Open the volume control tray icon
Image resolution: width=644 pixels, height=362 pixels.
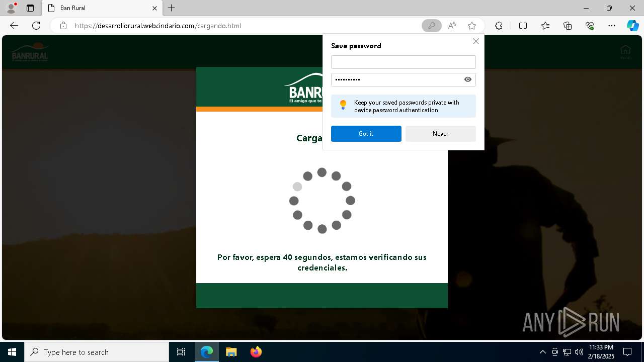click(579, 352)
